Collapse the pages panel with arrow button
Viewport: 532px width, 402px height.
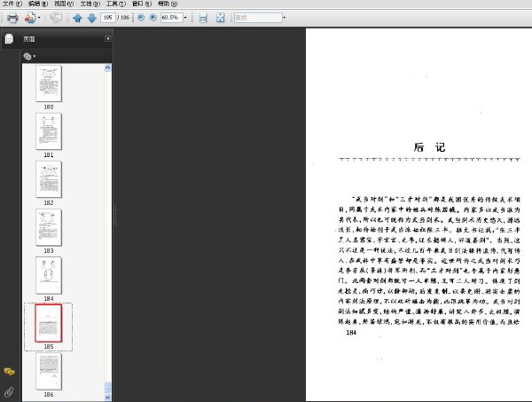(x=107, y=39)
